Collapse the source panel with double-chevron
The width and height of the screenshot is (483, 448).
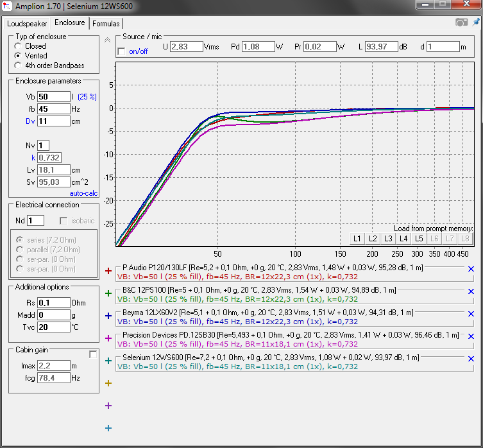[x=107, y=40]
